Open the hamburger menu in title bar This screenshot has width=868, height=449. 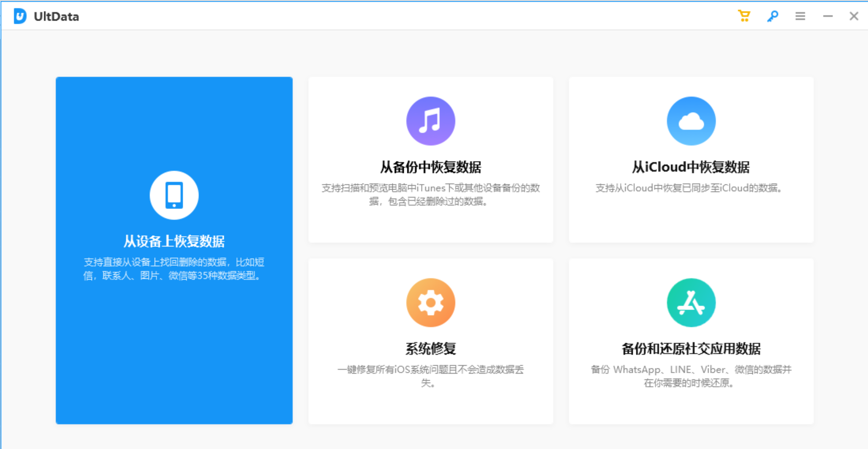[800, 16]
